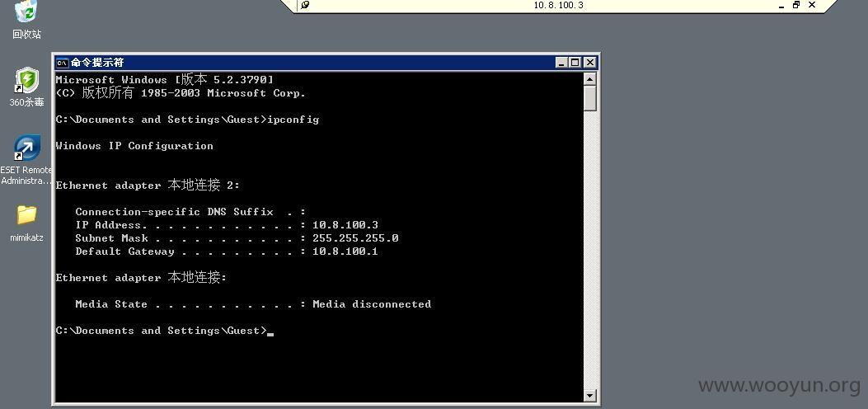Click scrollbar up arrow in command prompt
The width and height of the screenshot is (868, 409).
pos(590,78)
